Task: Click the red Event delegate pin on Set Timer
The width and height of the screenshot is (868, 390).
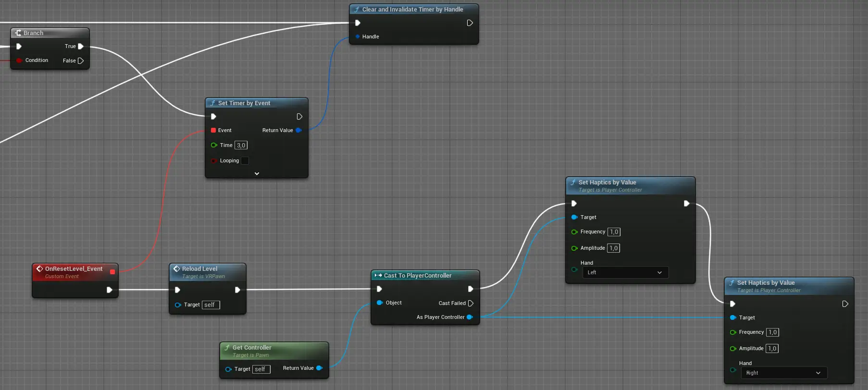Action: 213,131
